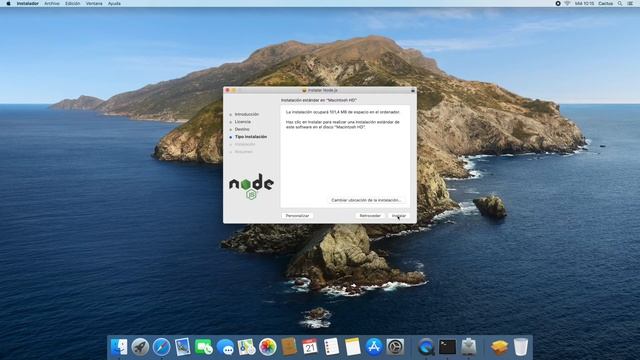The image size is (640, 360).
Task: Open the Trash in the dock
Action: pos(521,347)
